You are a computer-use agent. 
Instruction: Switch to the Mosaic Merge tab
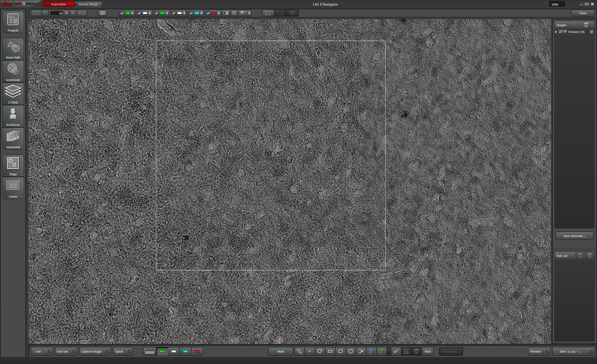click(x=88, y=4)
